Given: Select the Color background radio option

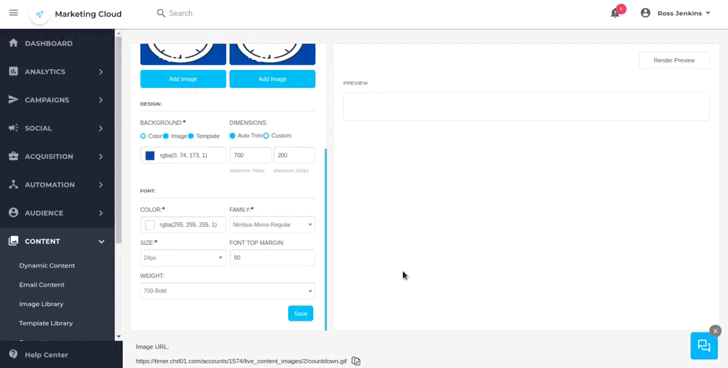Looking at the screenshot, I should point(143,136).
